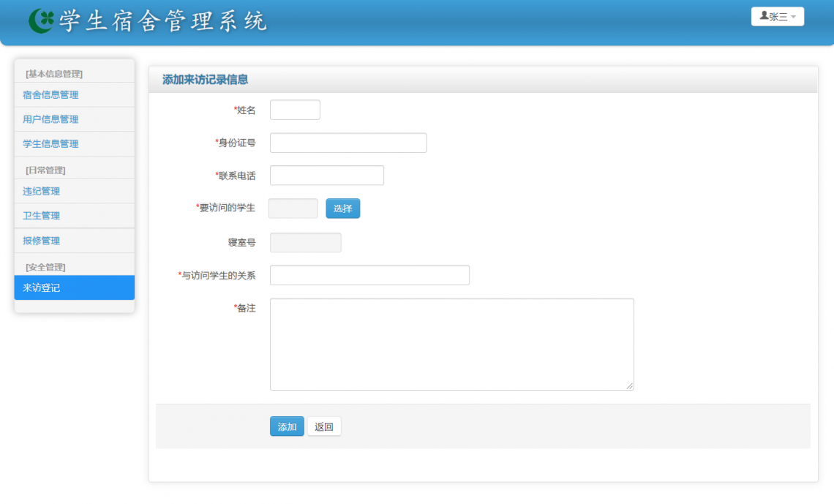The width and height of the screenshot is (834, 504).
Task: Click the blue 选择 button
Action: point(342,208)
